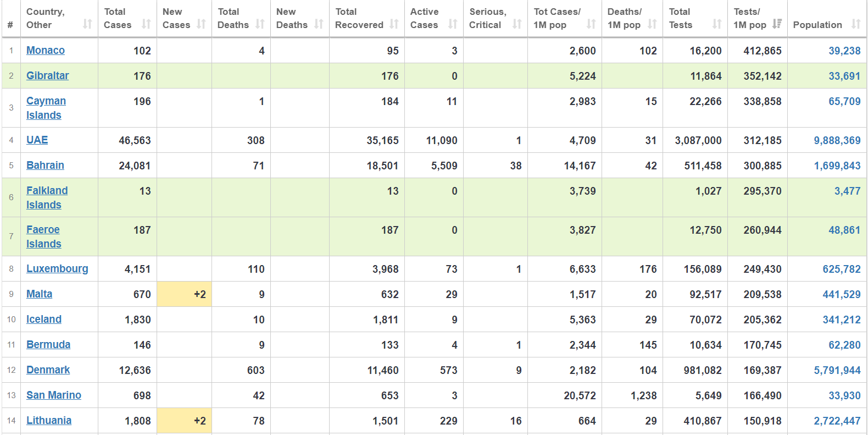Select Denmark total deaths 603
The width and height of the screenshot is (868, 435).
256,370
